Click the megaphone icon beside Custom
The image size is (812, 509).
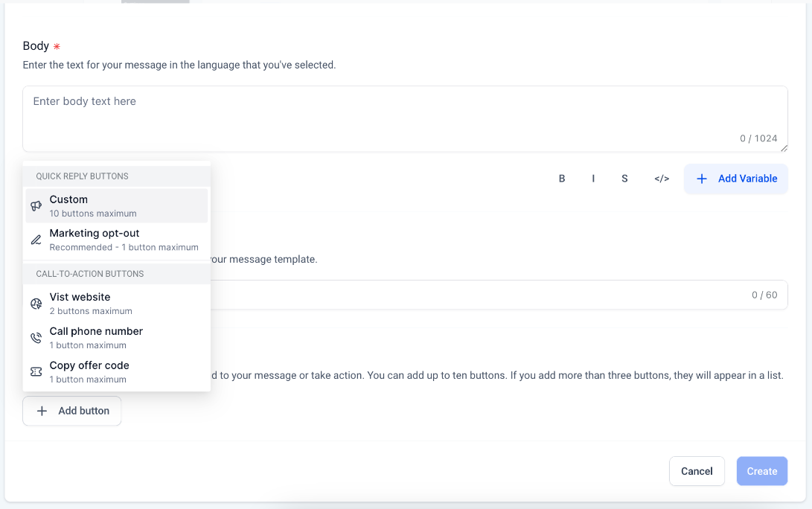pyautogui.click(x=36, y=206)
